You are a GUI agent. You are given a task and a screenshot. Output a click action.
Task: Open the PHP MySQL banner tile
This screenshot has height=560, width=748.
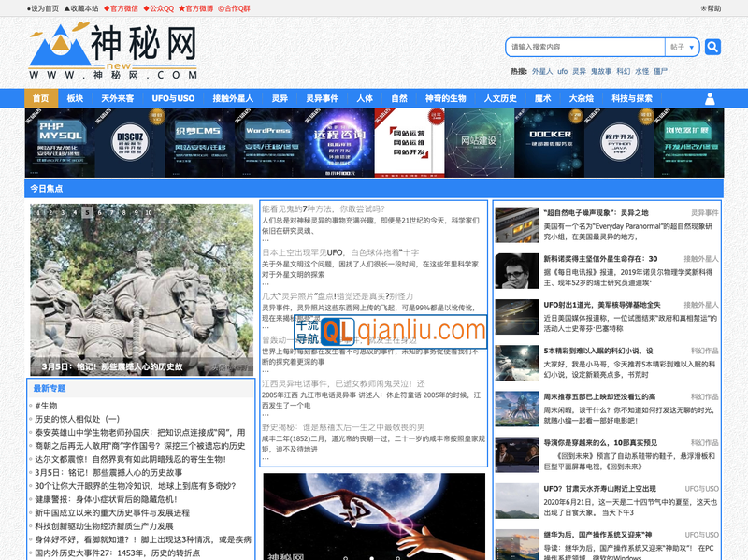(60, 142)
